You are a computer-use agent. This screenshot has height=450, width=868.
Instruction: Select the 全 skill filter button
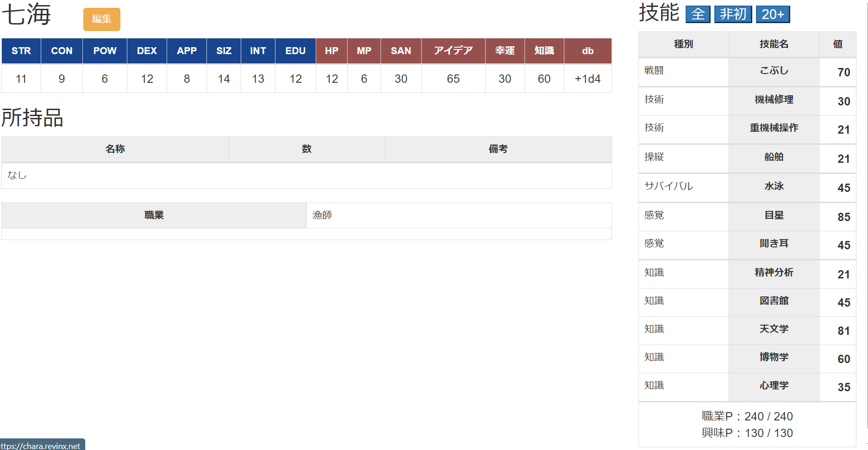click(698, 14)
